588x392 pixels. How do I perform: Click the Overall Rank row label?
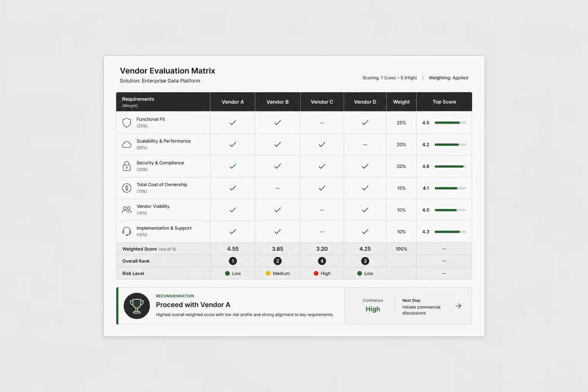(136, 261)
